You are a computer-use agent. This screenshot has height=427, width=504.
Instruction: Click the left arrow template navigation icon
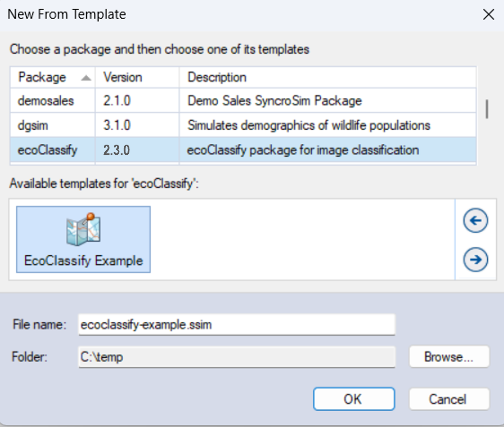[x=475, y=221]
